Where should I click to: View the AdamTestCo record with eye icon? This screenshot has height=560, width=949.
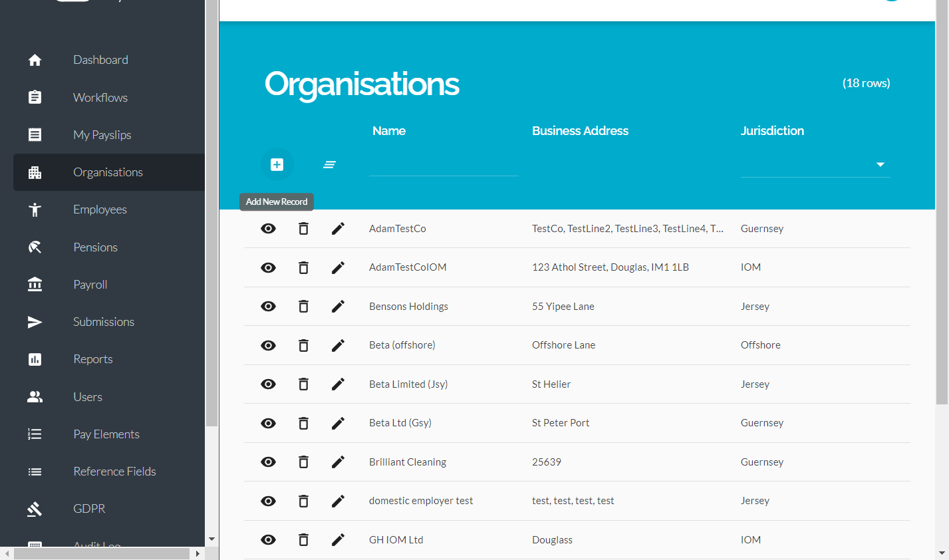coord(268,229)
